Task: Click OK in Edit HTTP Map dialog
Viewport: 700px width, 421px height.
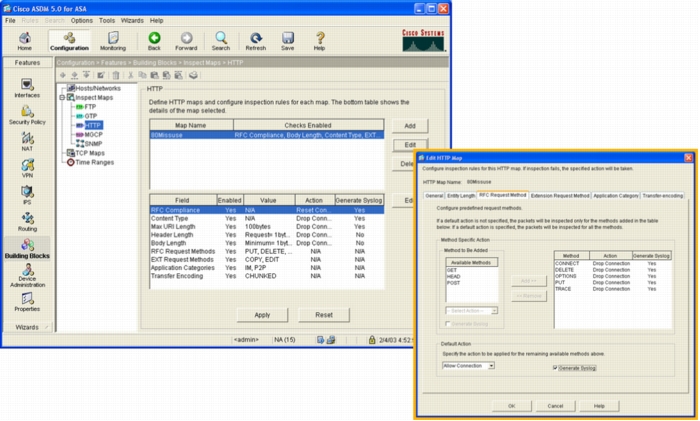Action: click(x=512, y=406)
